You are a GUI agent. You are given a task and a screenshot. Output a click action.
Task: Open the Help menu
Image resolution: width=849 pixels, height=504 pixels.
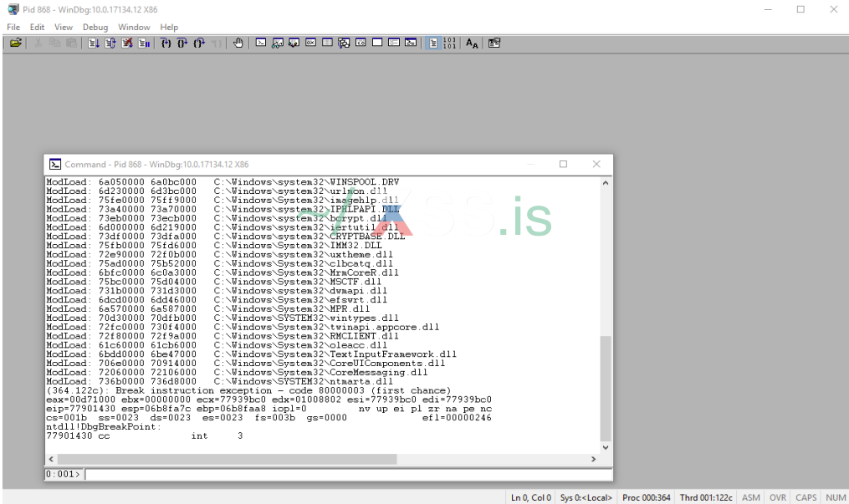pos(169,27)
